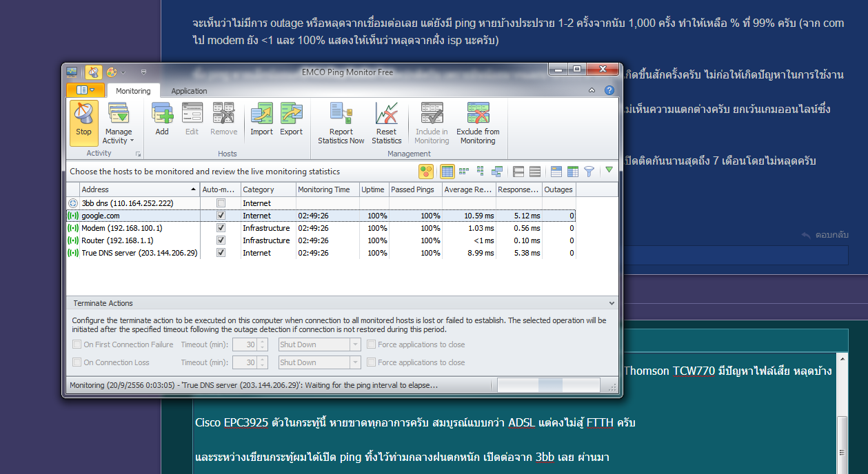Screen dimensions: 868x474
Task: Select the 3bb dns (110.164.252.222) row
Action: (321, 203)
